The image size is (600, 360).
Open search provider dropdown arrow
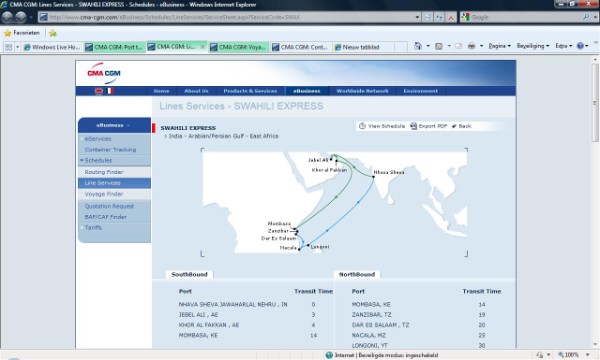[595, 17]
